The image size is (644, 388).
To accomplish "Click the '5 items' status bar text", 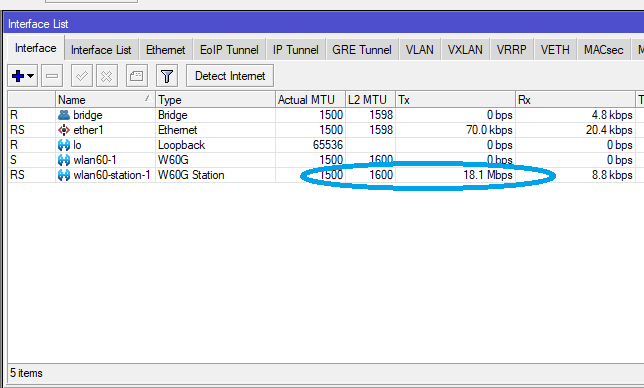I will point(26,373).
